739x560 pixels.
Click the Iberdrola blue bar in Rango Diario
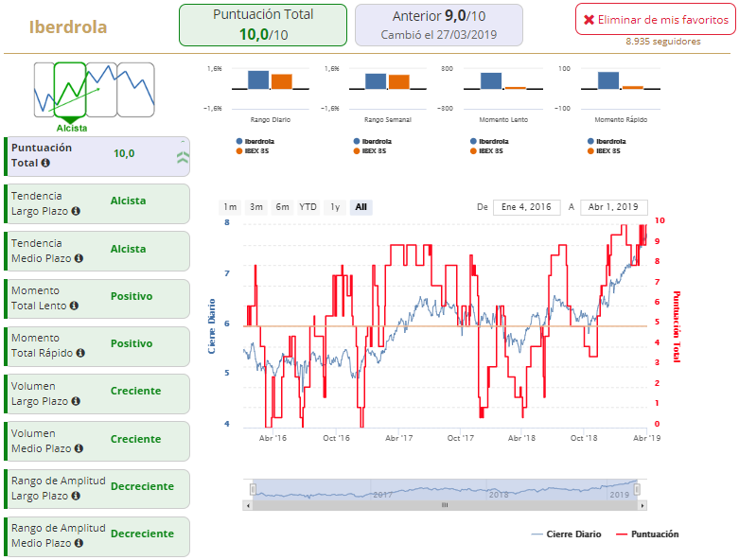[258, 80]
